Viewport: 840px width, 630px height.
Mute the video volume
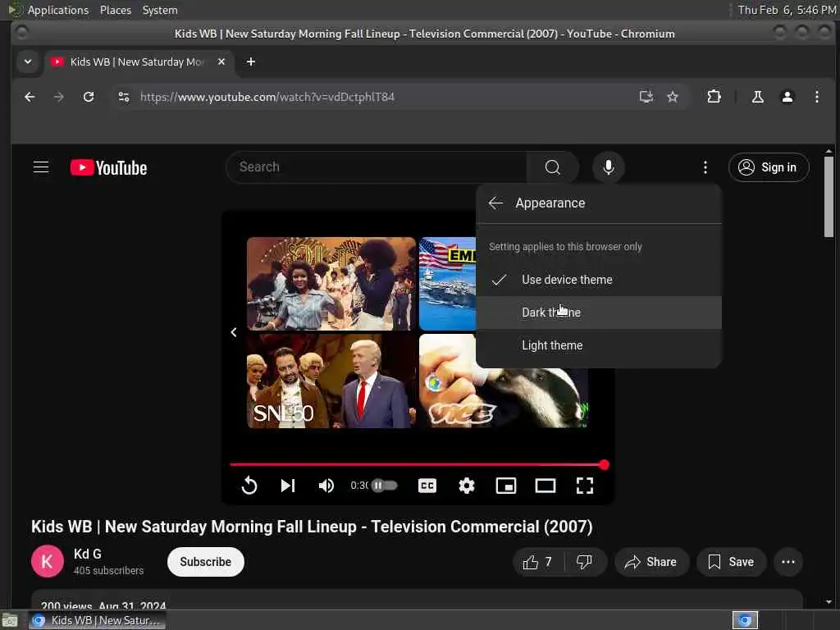[326, 486]
